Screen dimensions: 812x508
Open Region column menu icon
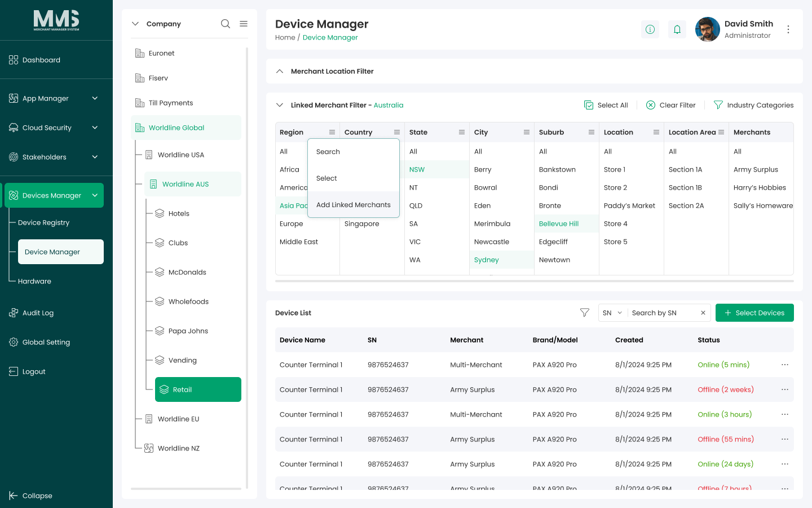point(332,132)
